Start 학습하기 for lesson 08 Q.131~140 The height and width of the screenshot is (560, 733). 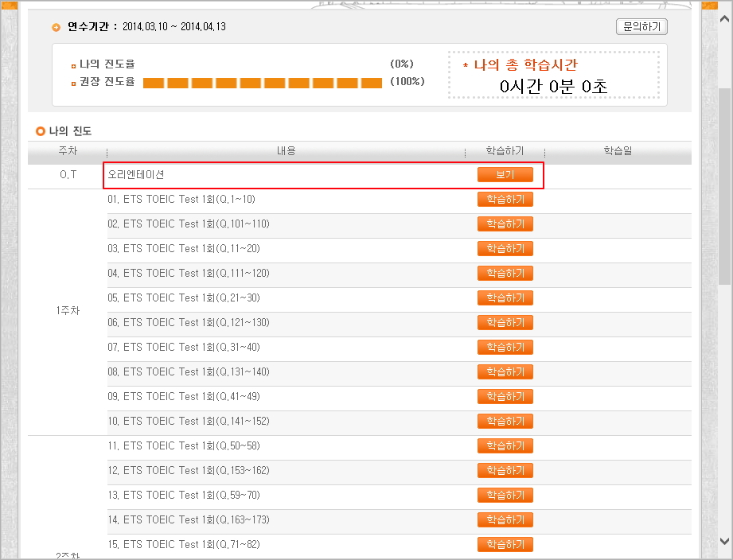[x=505, y=371]
